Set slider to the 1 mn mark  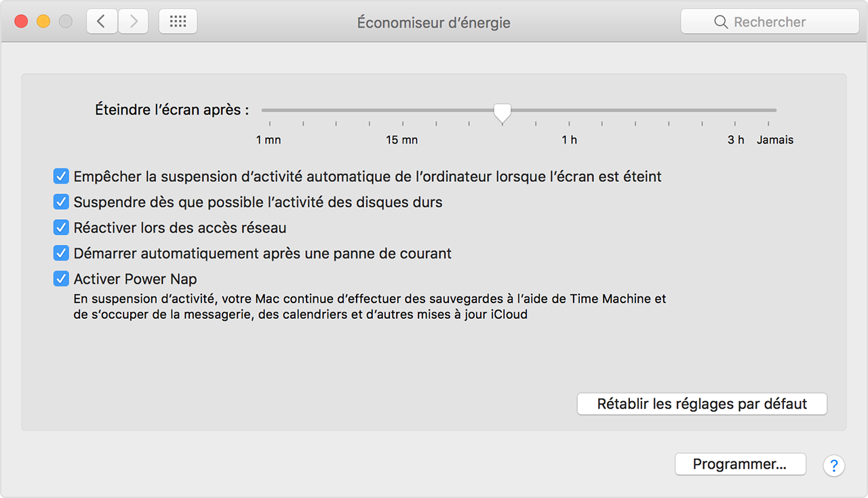coord(269,111)
